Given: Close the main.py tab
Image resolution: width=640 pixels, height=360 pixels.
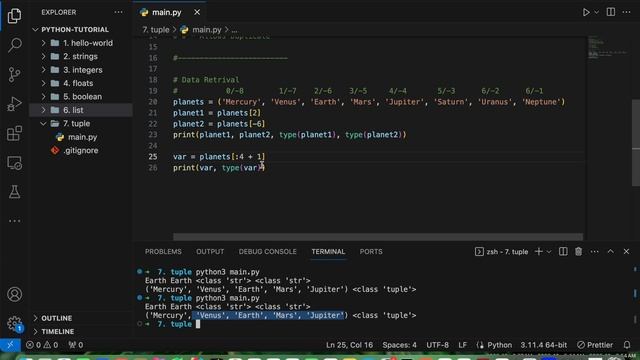Looking at the screenshot, I should (x=197, y=12).
